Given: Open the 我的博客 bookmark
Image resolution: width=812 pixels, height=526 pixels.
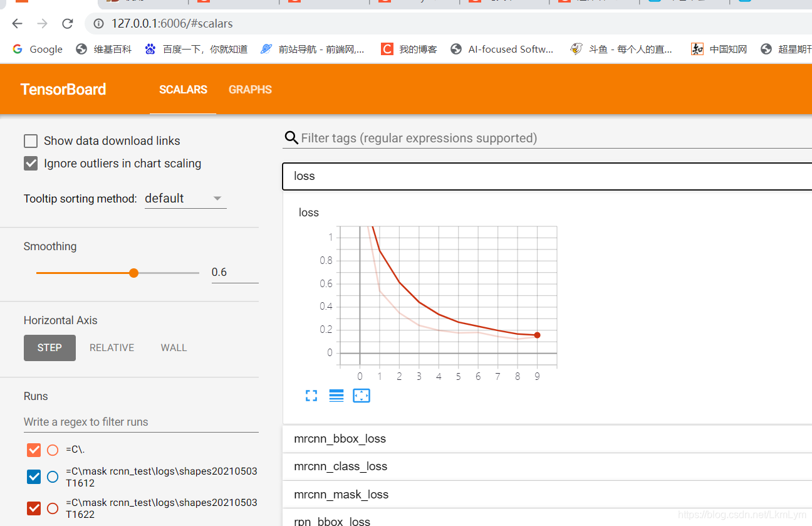Looking at the screenshot, I should point(409,49).
